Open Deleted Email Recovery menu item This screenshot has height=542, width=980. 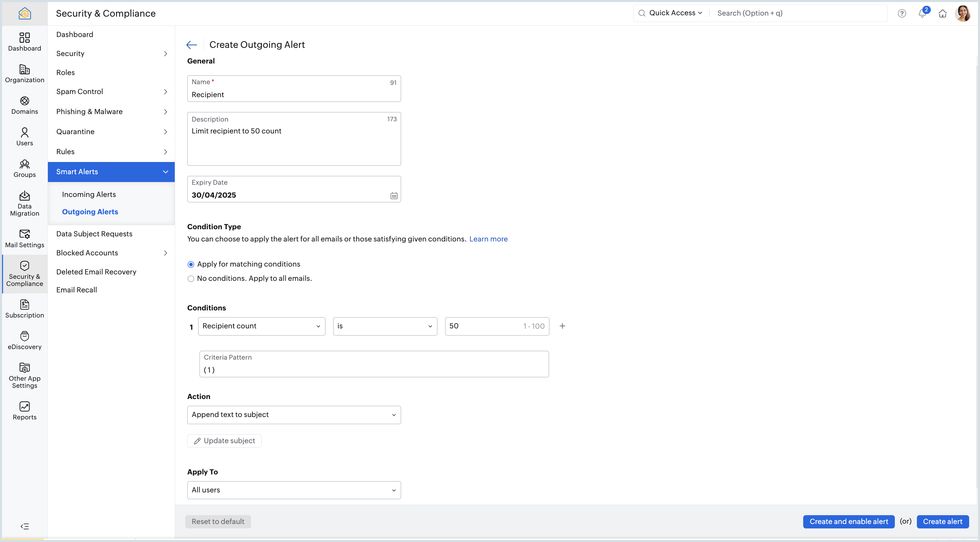[96, 272]
